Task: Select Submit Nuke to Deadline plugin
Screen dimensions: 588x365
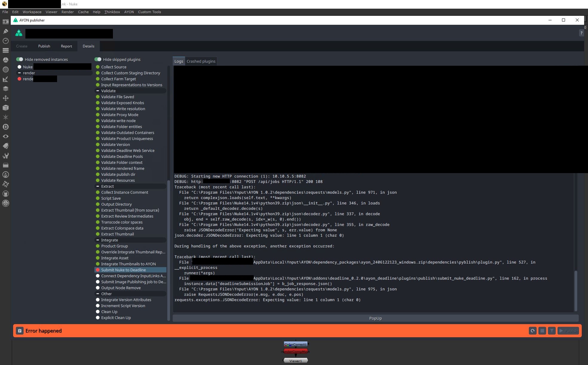Action: (x=123, y=270)
